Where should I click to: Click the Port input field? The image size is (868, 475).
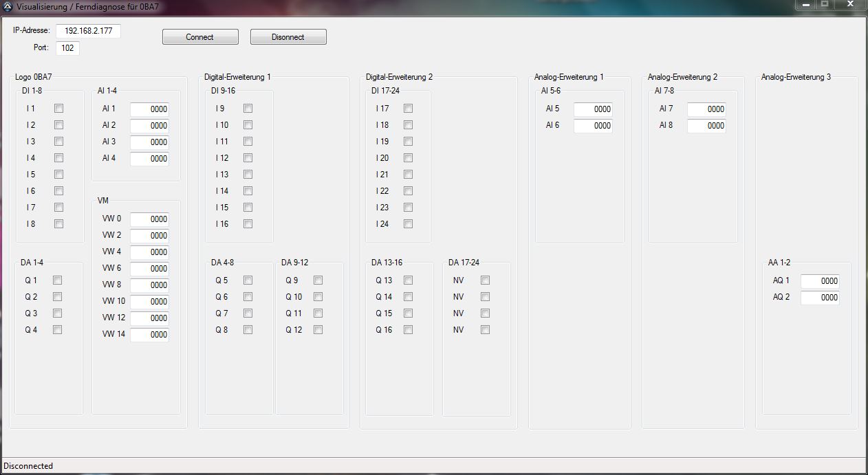pos(67,48)
